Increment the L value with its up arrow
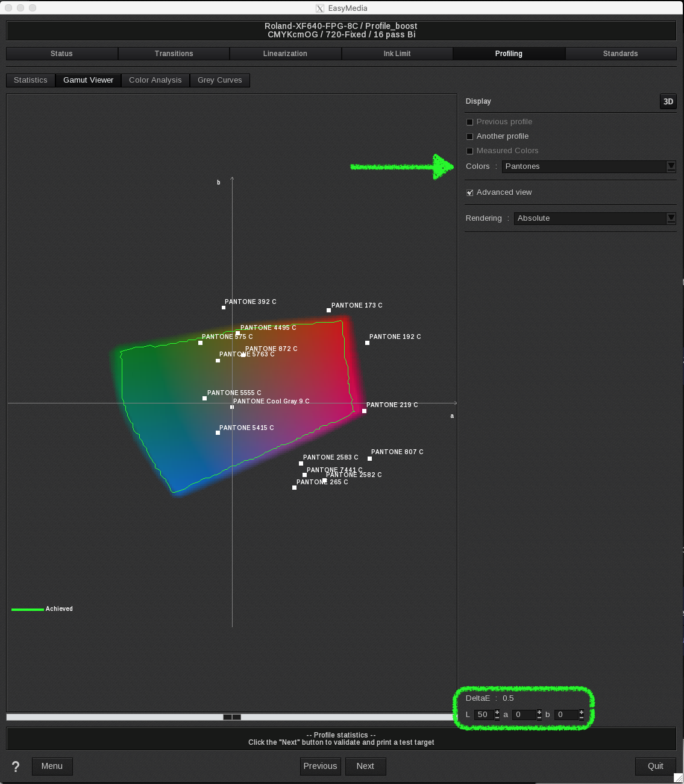Image resolution: width=684 pixels, height=784 pixels. point(497,712)
